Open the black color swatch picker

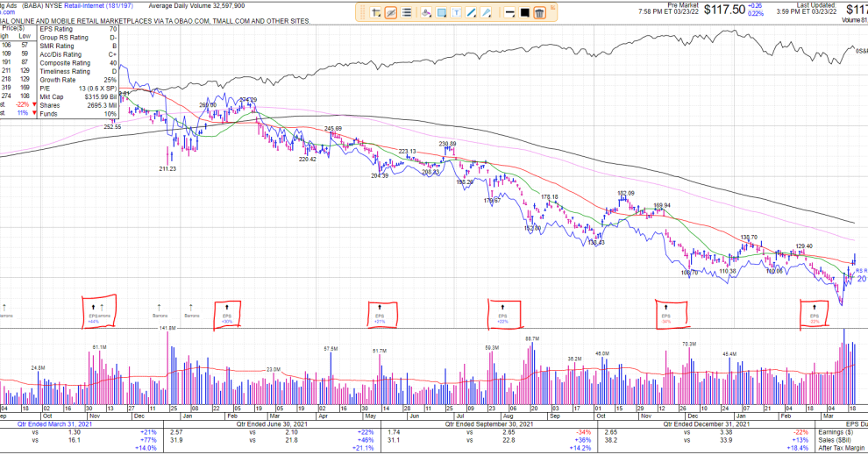point(524,12)
